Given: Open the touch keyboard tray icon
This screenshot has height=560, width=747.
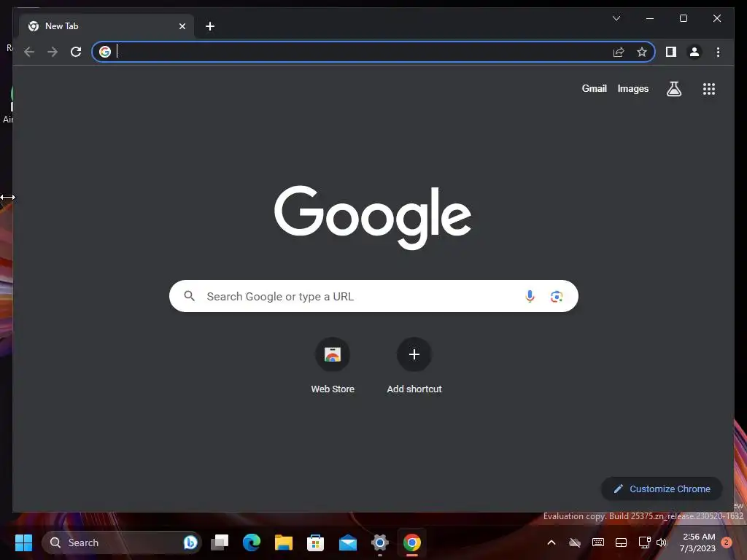Looking at the screenshot, I should (x=598, y=542).
